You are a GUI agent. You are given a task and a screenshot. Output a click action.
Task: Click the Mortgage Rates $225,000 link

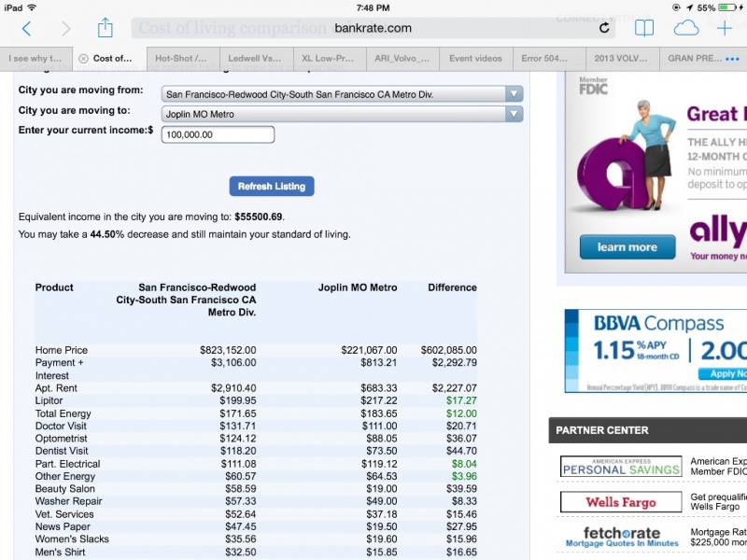(x=718, y=538)
